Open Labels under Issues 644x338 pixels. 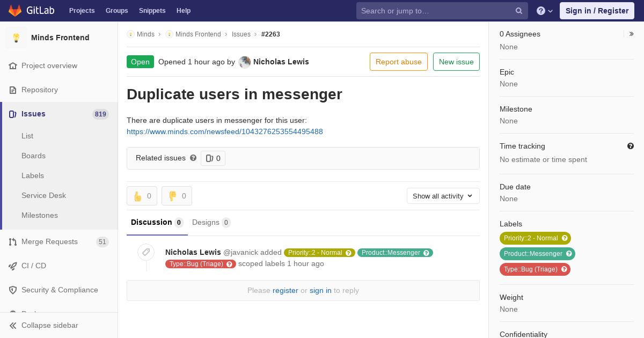point(33,175)
